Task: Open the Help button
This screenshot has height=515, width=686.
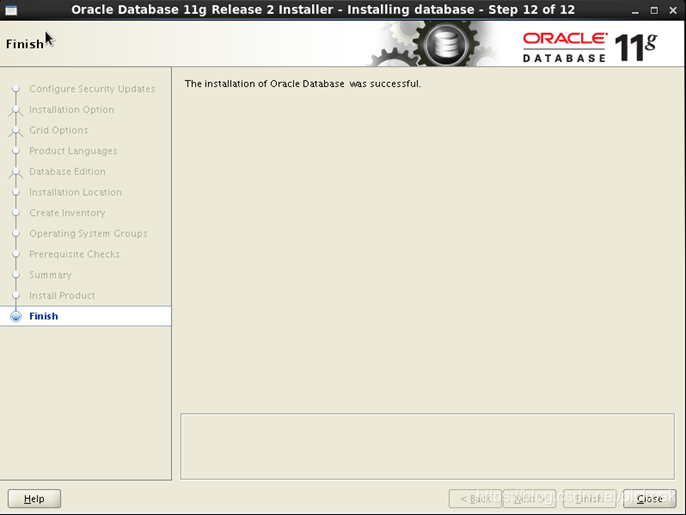Action: click(34, 498)
